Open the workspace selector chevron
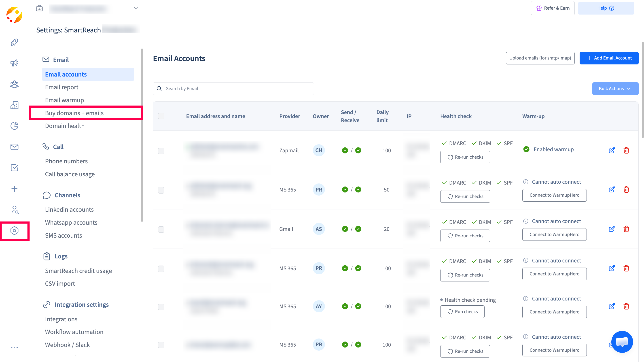 (136, 8)
